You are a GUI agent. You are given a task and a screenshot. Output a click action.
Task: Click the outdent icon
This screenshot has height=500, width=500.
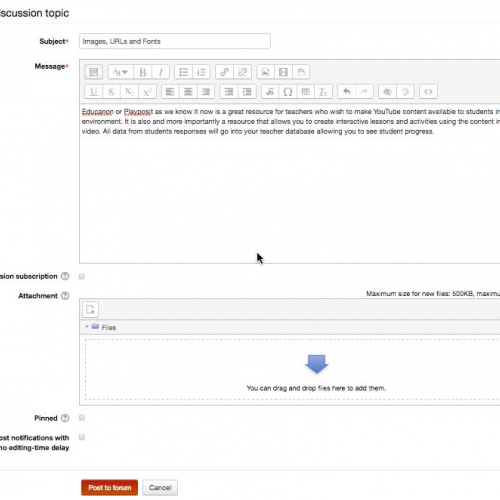click(229, 91)
